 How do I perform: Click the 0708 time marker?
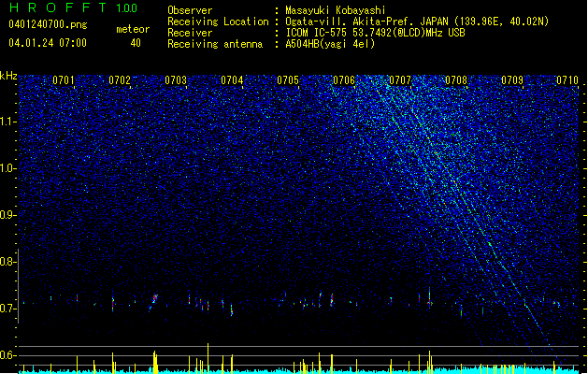(456, 80)
